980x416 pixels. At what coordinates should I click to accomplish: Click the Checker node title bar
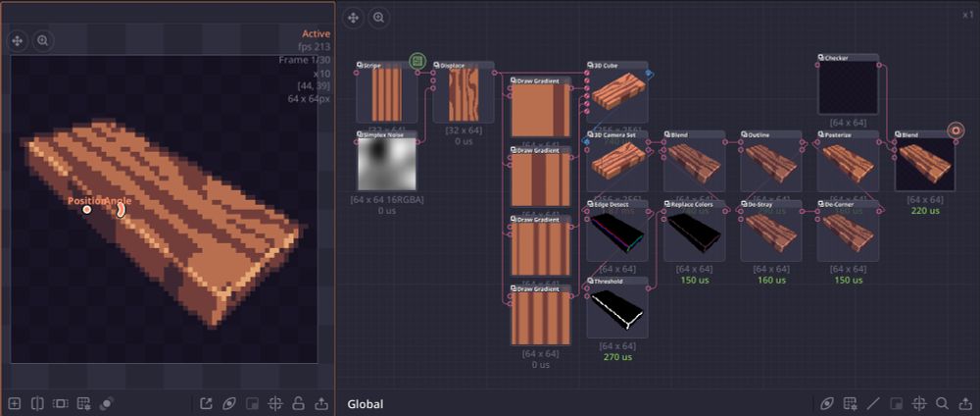point(848,58)
